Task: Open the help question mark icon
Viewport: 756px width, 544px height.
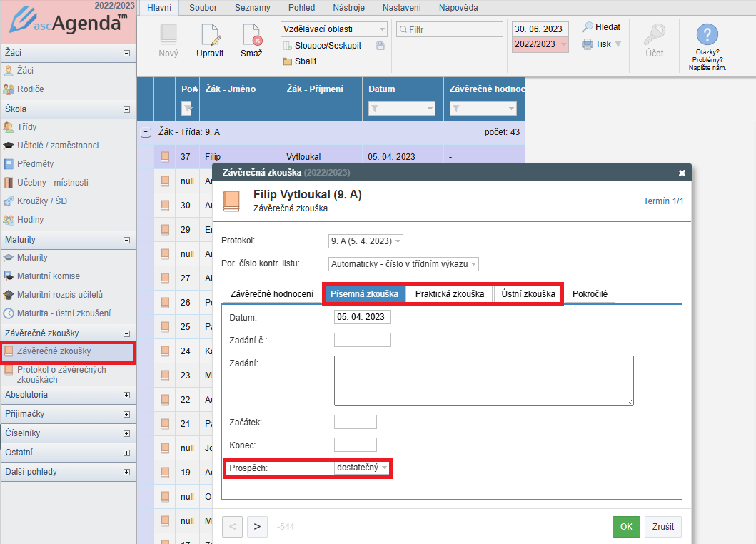Action: pyautogui.click(x=707, y=34)
